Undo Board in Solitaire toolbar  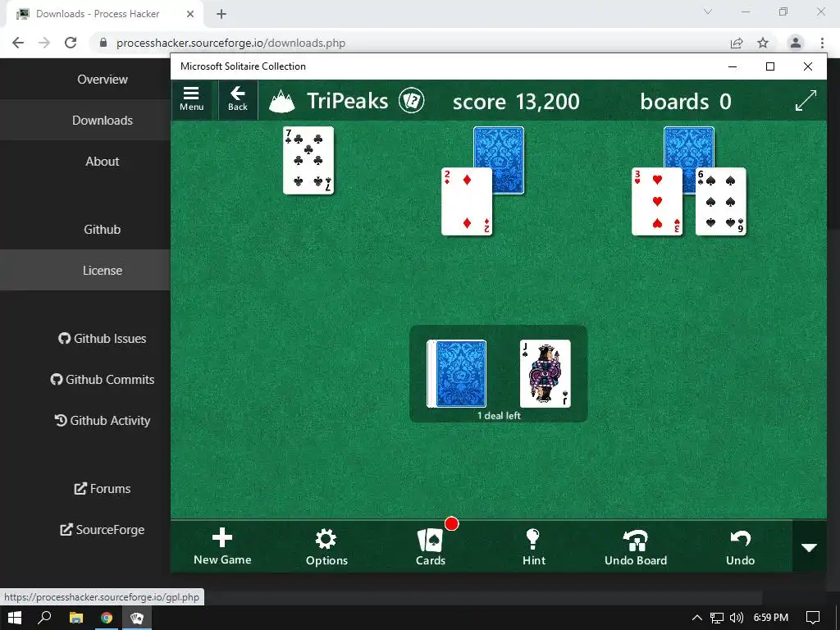636,547
